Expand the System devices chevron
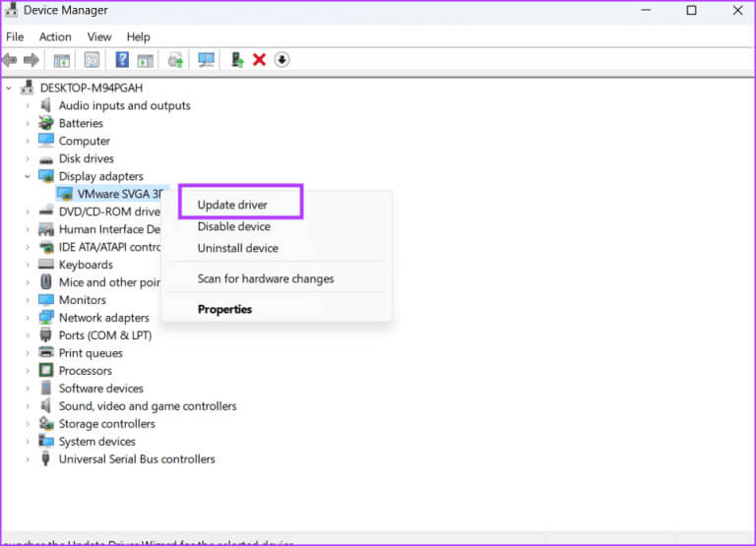756x546 pixels. (x=28, y=442)
